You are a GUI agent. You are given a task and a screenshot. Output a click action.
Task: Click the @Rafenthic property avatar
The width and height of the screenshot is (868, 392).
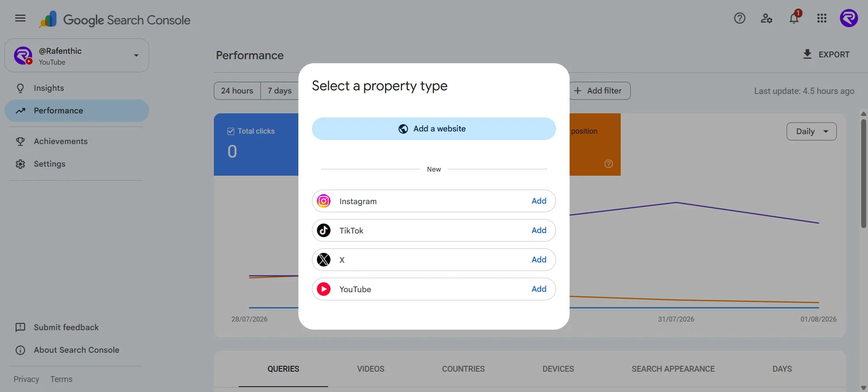click(x=23, y=56)
